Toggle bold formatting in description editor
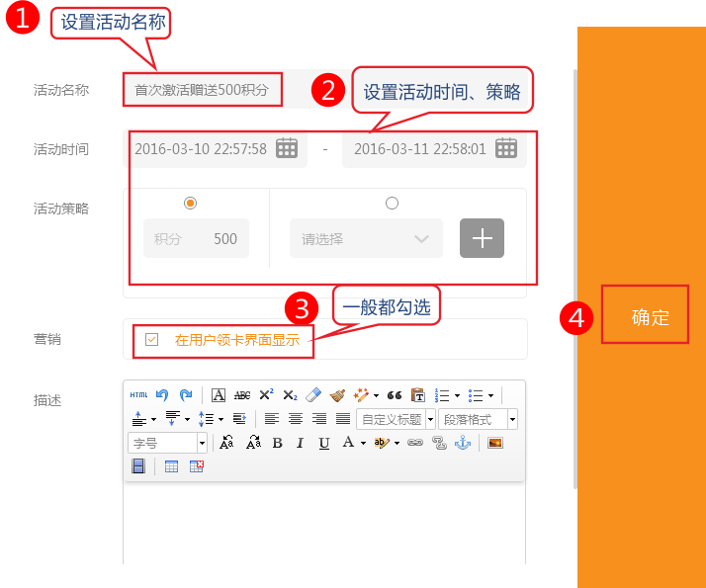This screenshot has width=706, height=588. (x=277, y=443)
